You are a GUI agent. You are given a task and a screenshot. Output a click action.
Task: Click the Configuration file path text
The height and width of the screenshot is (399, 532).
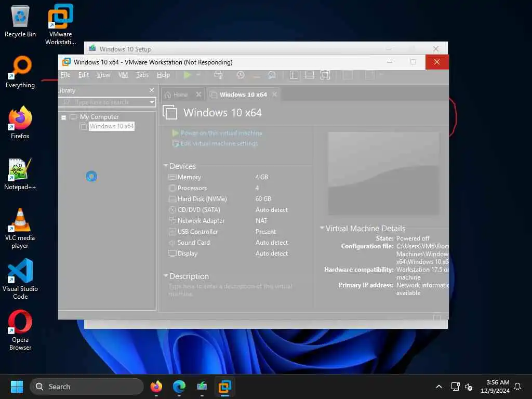[x=422, y=254]
